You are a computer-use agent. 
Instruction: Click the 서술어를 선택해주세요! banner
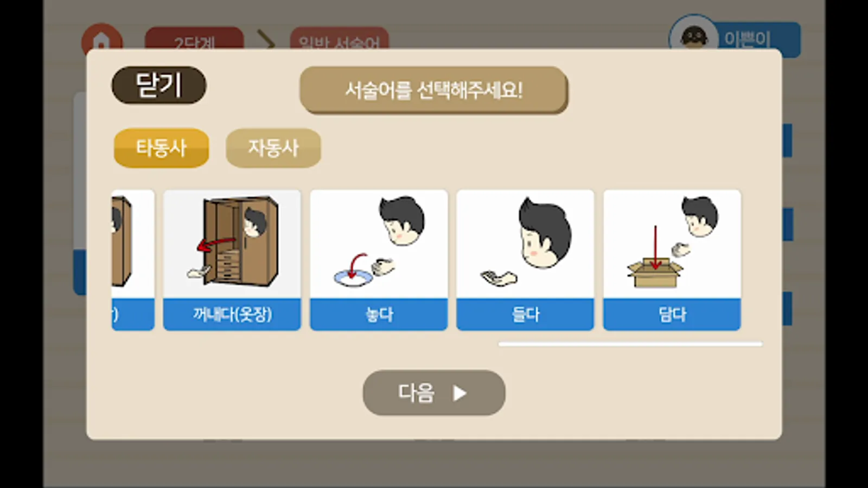(x=433, y=90)
